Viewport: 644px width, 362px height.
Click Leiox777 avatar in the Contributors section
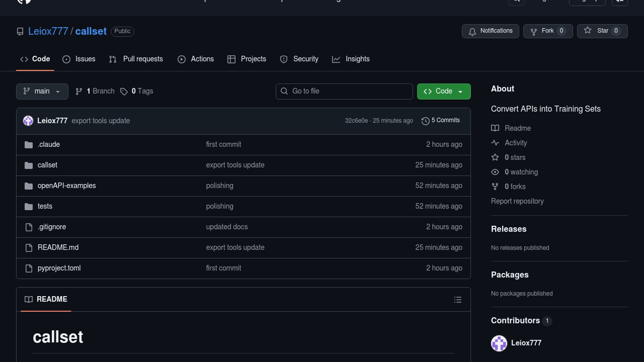point(499,343)
